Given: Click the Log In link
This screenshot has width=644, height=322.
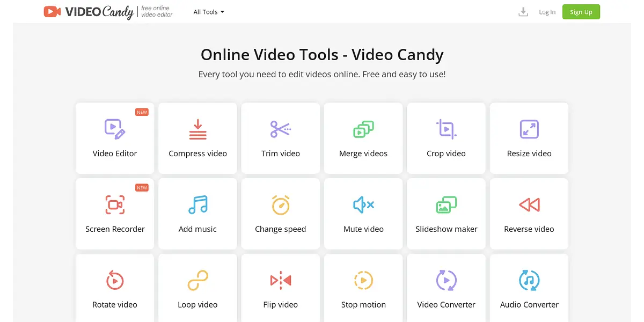Looking at the screenshot, I should pyautogui.click(x=547, y=12).
